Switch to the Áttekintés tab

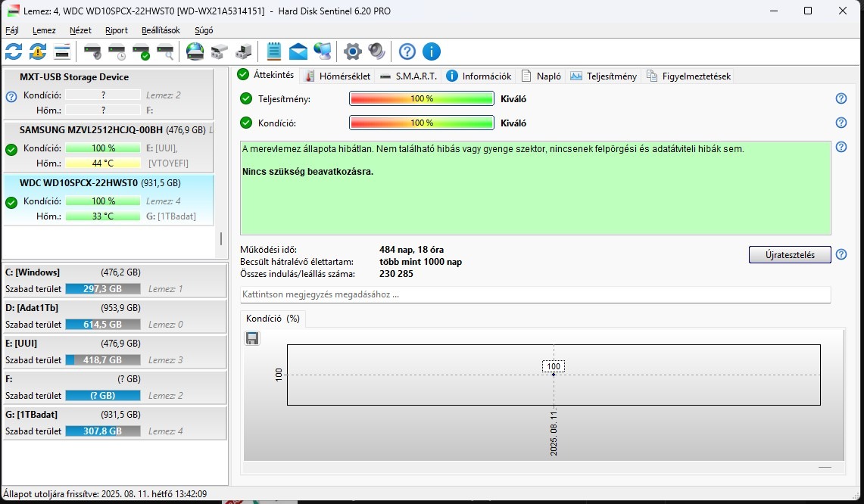[x=267, y=75]
